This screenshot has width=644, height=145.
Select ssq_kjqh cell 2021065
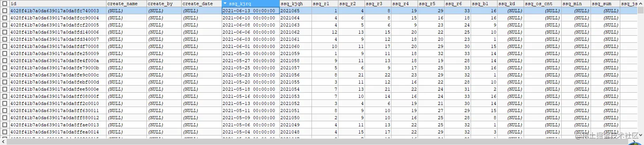pos(295,11)
